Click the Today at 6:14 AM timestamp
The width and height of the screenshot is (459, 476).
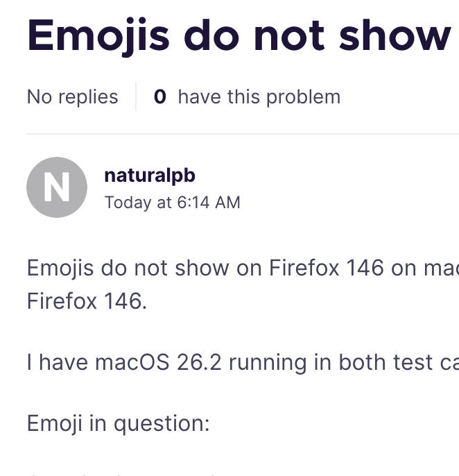click(x=172, y=203)
